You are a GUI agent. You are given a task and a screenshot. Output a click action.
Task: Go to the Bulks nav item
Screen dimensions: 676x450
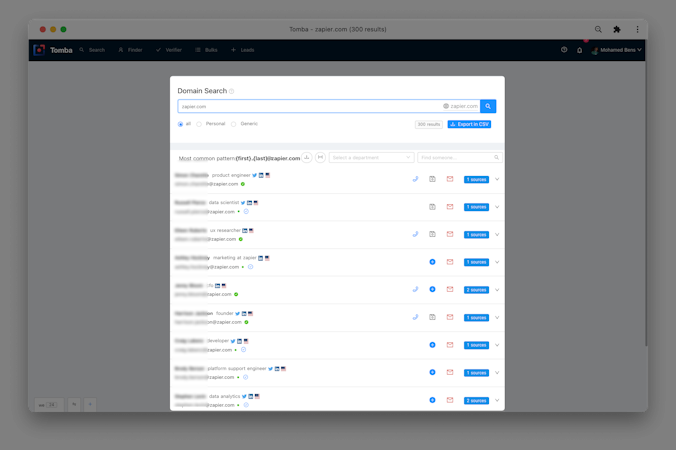point(206,50)
